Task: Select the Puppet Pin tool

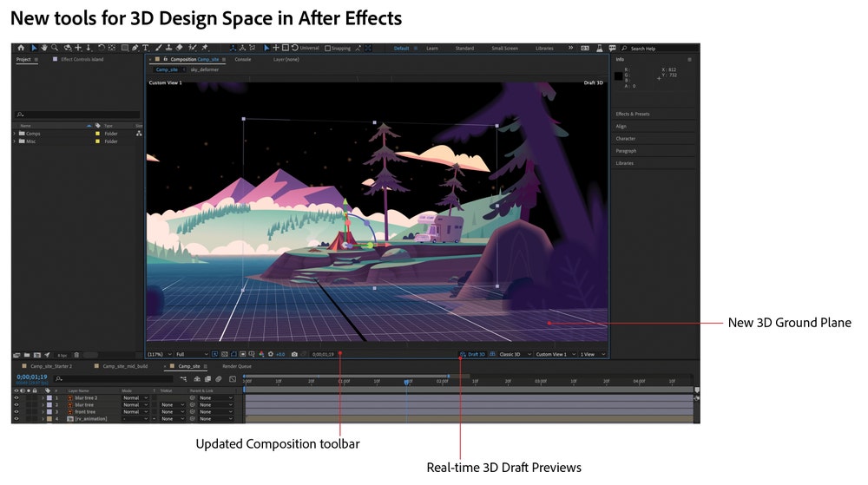Action: pos(205,48)
